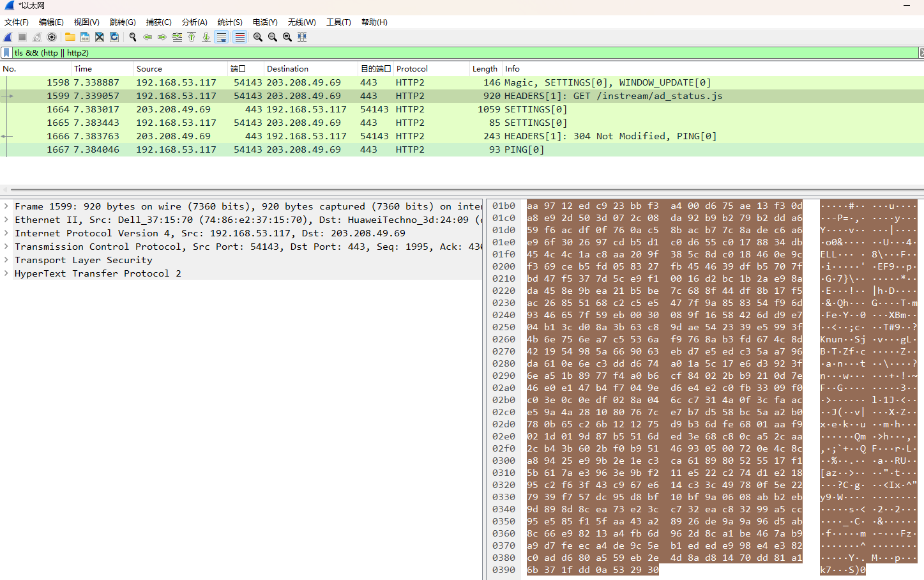
Task: Reload the capture file from toolbar
Action: tap(114, 37)
